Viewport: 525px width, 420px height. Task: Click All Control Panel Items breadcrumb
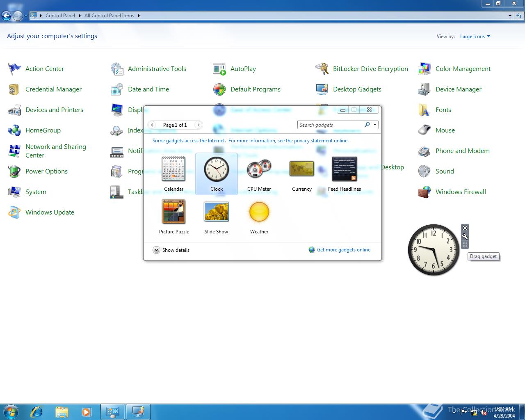click(109, 16)
